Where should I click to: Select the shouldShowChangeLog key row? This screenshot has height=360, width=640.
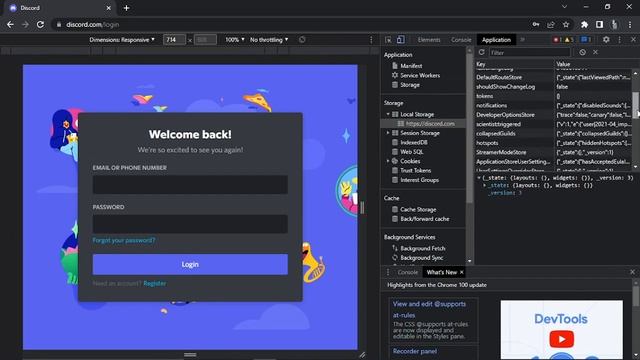(x=554, y=87)
